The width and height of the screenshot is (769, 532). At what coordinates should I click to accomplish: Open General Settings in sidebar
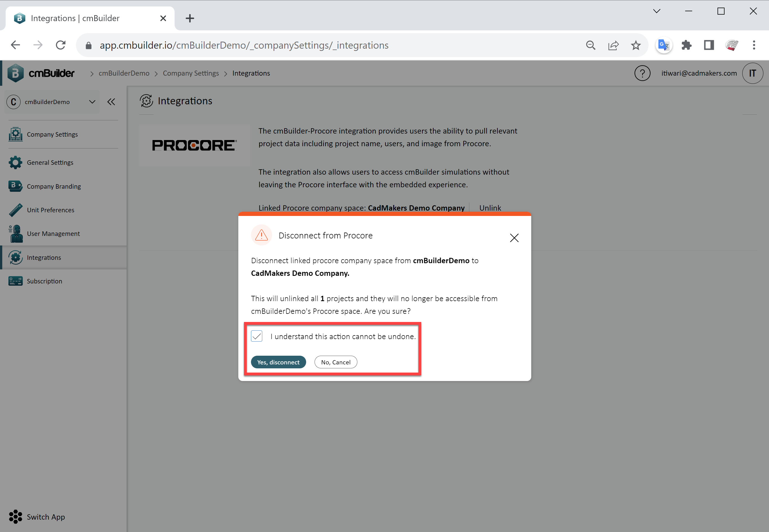(63, 162)
